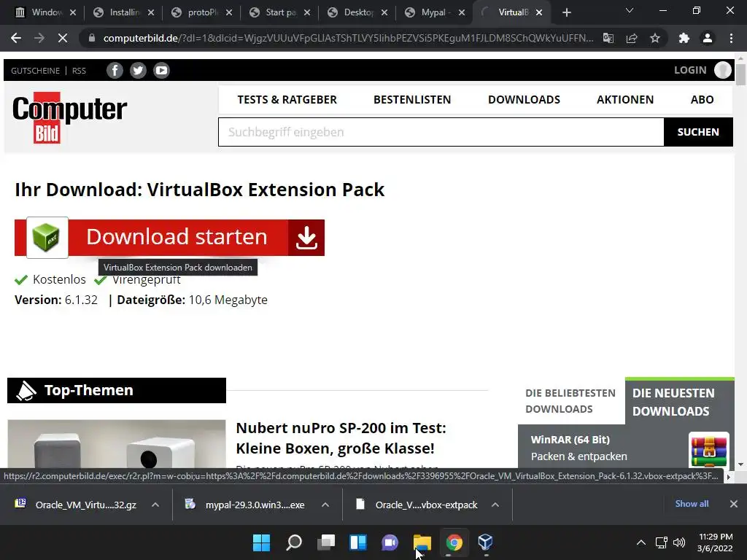
Task: Click the Computer Bild logo
Action: (x=69, y=117)
